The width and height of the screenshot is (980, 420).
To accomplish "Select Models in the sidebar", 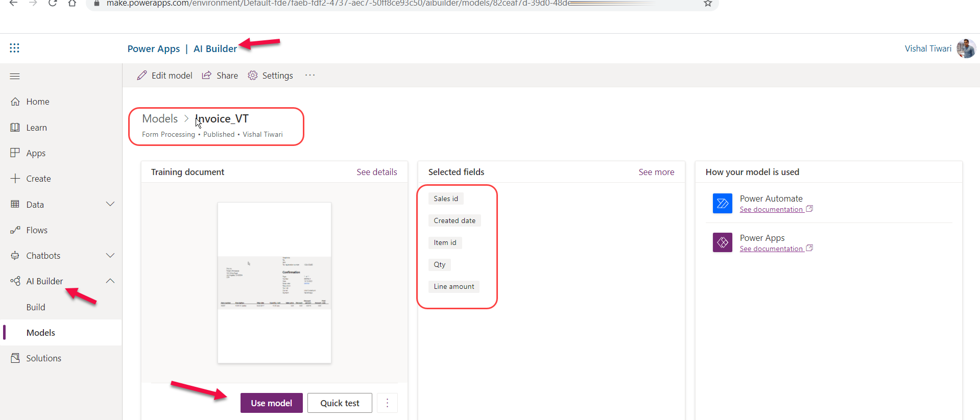I will pyautogui.click(x=61, y=333).
